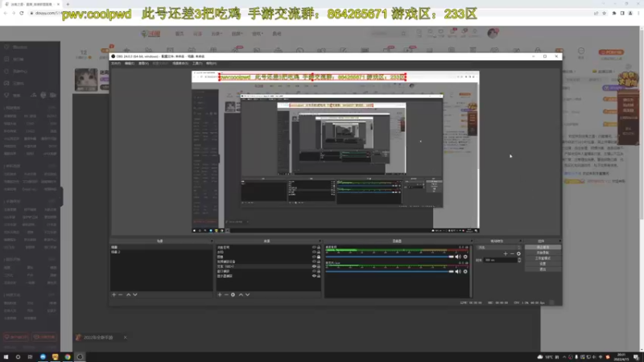The height and width of the screenshot is (362, 644).
Task: Expand Douyu 分类 navigation dropdown
Action: [217, 34]
